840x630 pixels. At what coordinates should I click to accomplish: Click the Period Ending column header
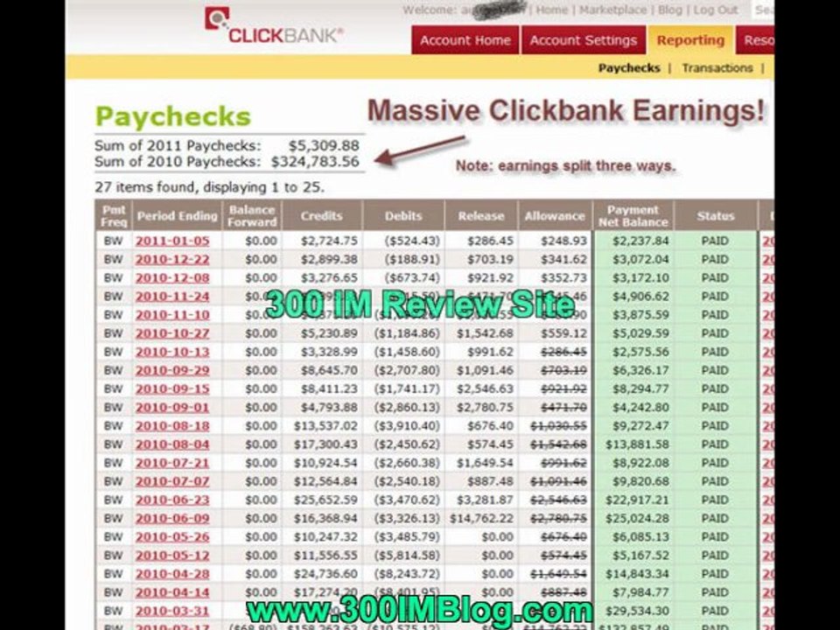pyautogui.click(x=177, y=216)
